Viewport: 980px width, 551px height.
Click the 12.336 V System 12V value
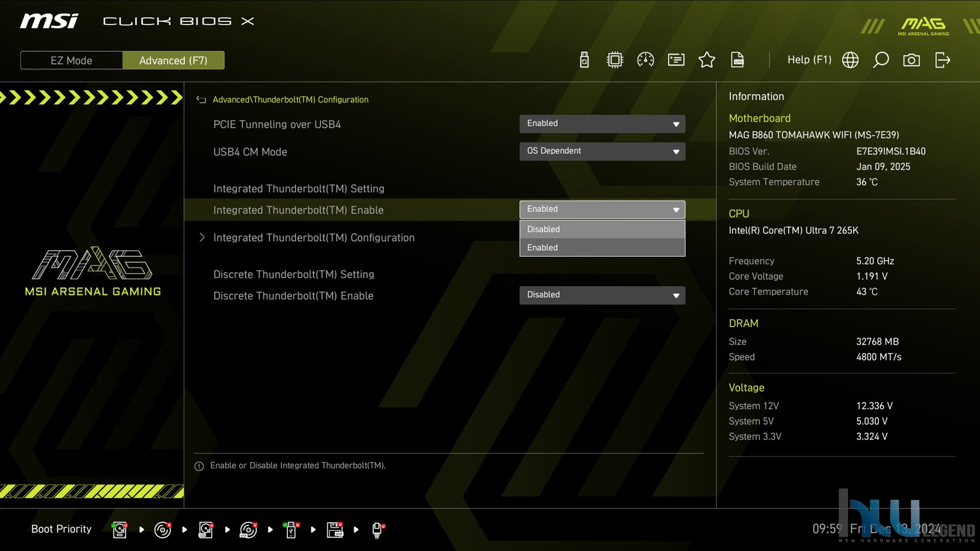[x=874, y=406]
